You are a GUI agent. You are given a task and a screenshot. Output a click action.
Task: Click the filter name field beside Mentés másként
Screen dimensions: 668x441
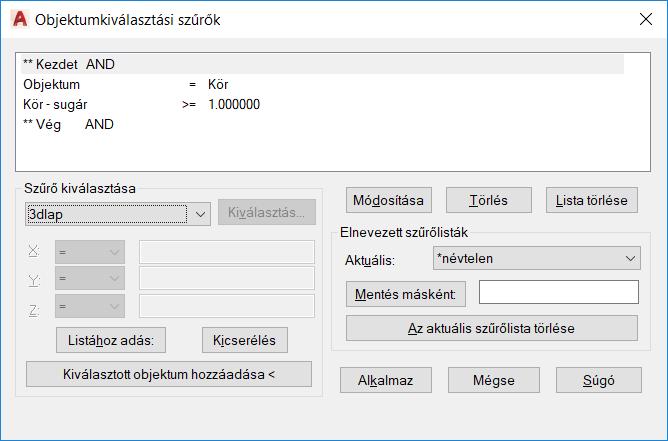(x=559, y=292)
